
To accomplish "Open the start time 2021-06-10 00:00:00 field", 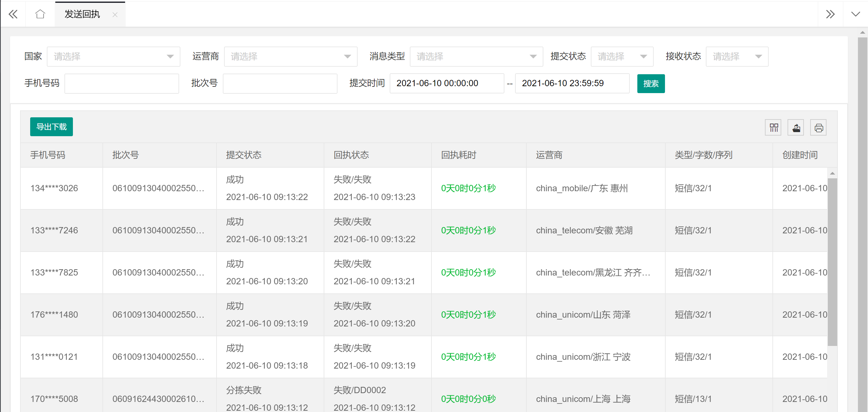I will [x=447, y=83].
